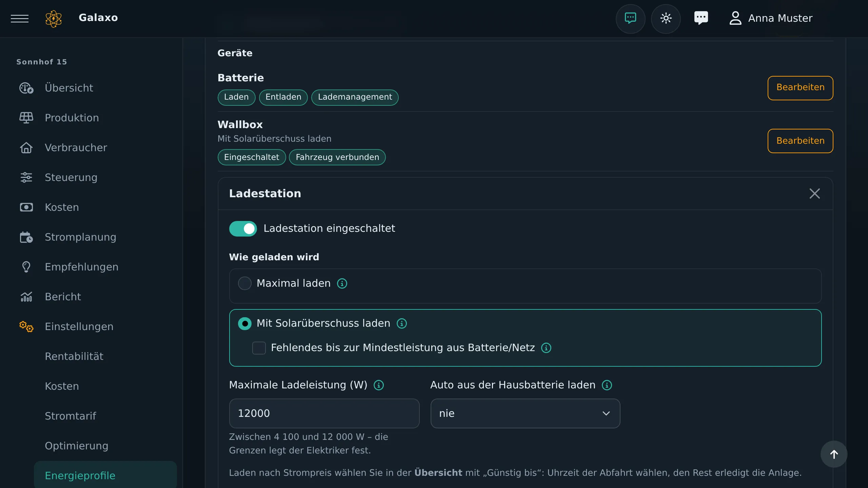The width and height of the screenshot is (868, 488).
Task: Open the white messages speech bubble
Action: [701, 18]
